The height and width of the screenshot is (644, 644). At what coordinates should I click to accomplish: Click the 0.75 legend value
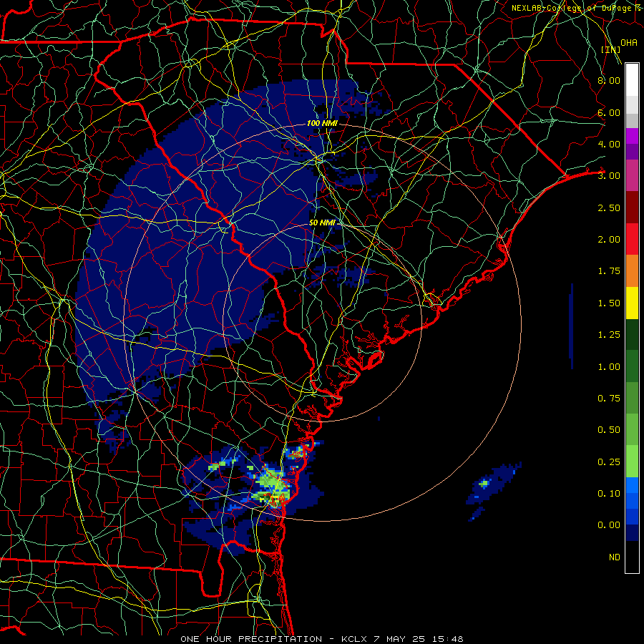[609, 399]
